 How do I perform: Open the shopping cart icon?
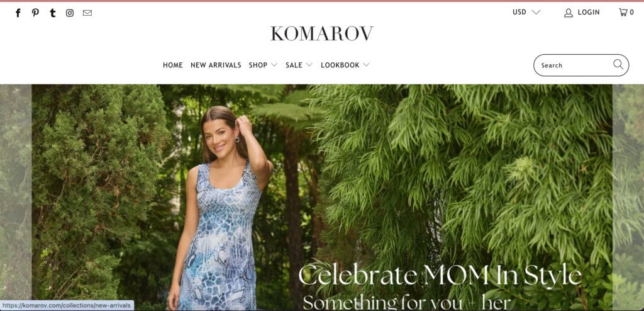click(623, 13)
